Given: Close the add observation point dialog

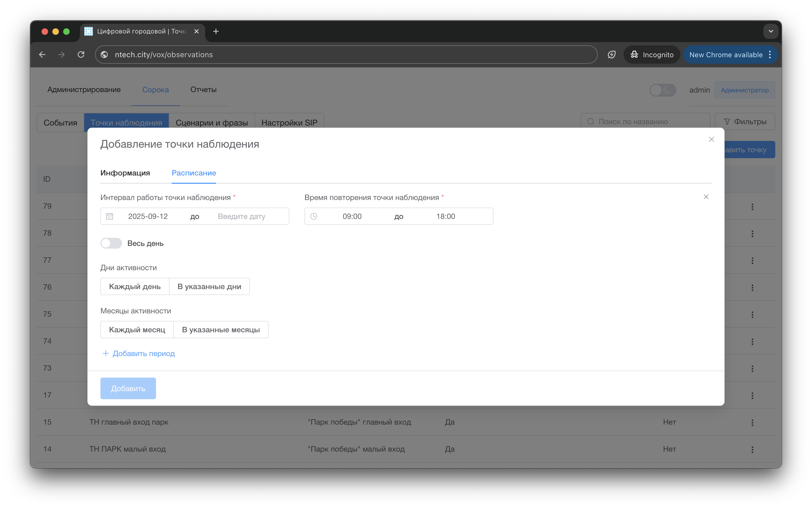Looking at the screenshot, I should (x=711, y=140).
